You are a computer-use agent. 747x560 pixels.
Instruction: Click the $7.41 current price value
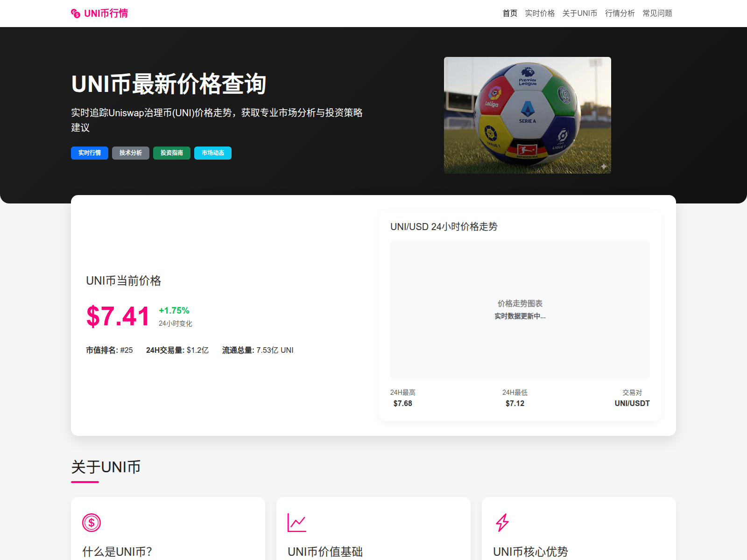point(118,316)
